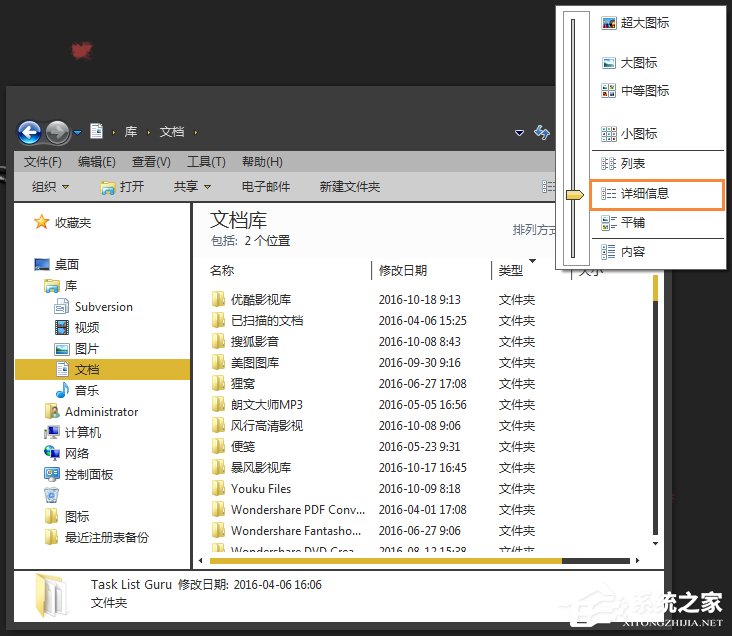Select the Youku Files folder
The width and height of the screenshot is (732, 636).
[x=252, y=488]
